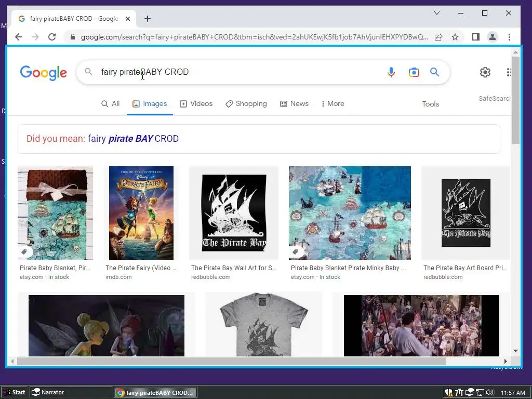The width and height of the screenshot is (532, 399).
Task: Click the vertical scrollbar up arrow
Action: pyautogui.click(x=516, y=52)
